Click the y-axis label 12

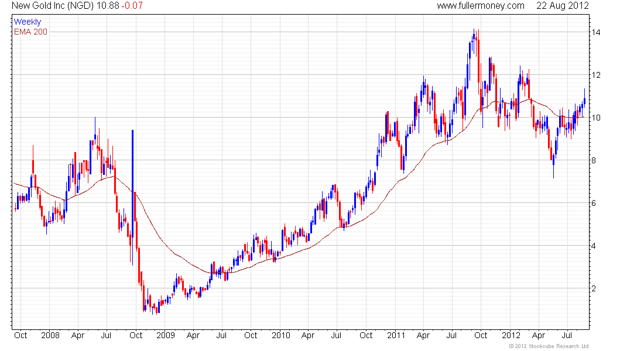point(595,75)
